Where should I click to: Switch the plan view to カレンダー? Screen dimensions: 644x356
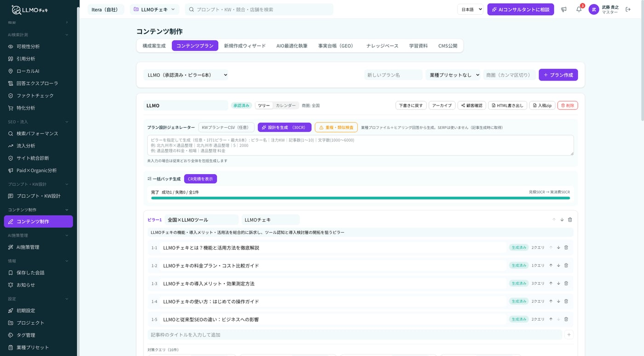[286, 105]
